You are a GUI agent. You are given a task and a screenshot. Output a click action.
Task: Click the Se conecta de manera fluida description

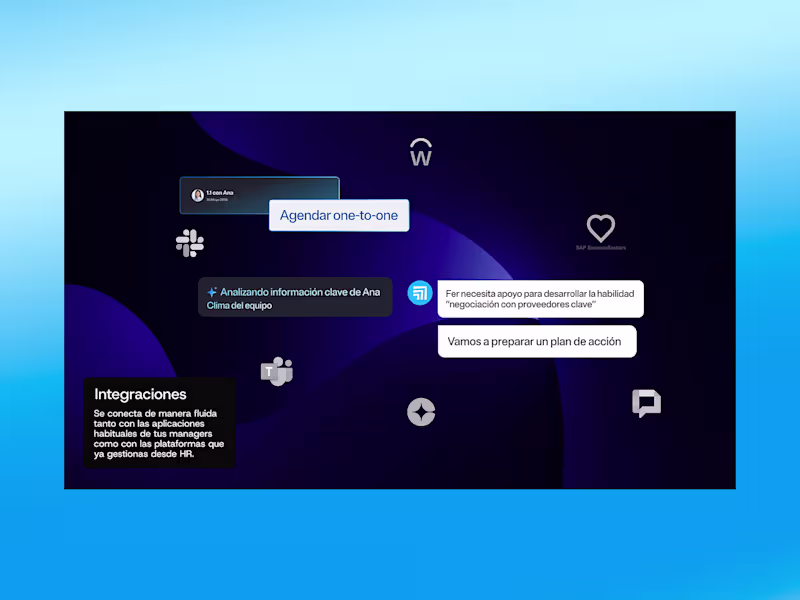click(x=159, y=434)
